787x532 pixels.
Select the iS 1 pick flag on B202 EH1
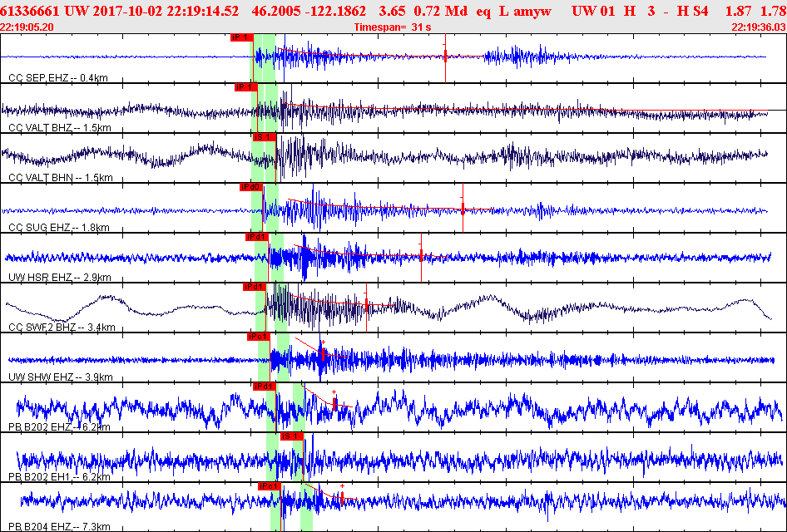pyautogui.click(x=292, y=436)
